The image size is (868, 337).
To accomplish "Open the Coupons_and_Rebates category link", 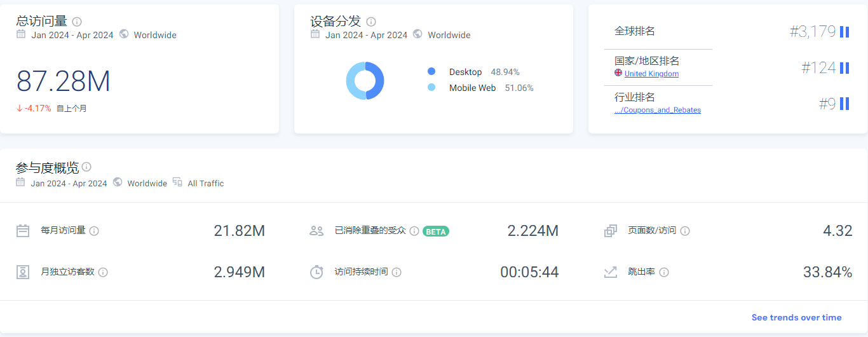I will point(658,110).
